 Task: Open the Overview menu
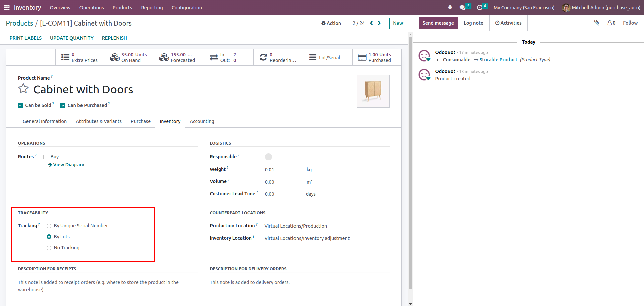click(60, 7)
